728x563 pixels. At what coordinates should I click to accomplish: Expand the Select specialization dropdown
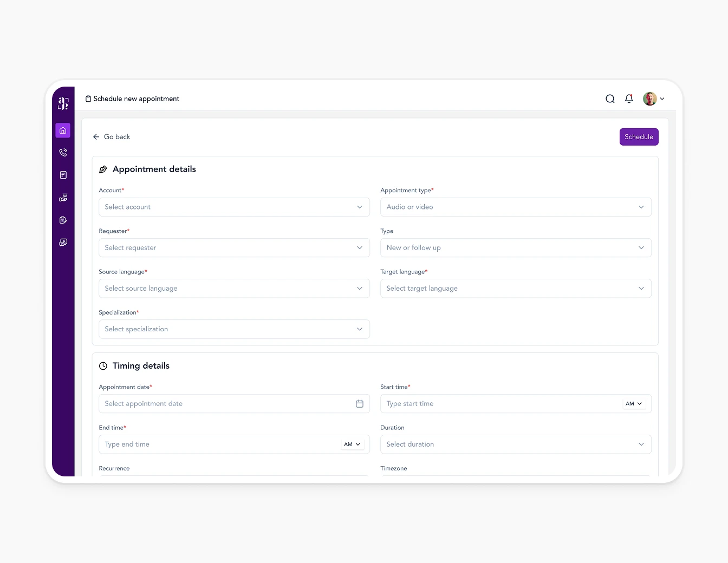point(234,329)
